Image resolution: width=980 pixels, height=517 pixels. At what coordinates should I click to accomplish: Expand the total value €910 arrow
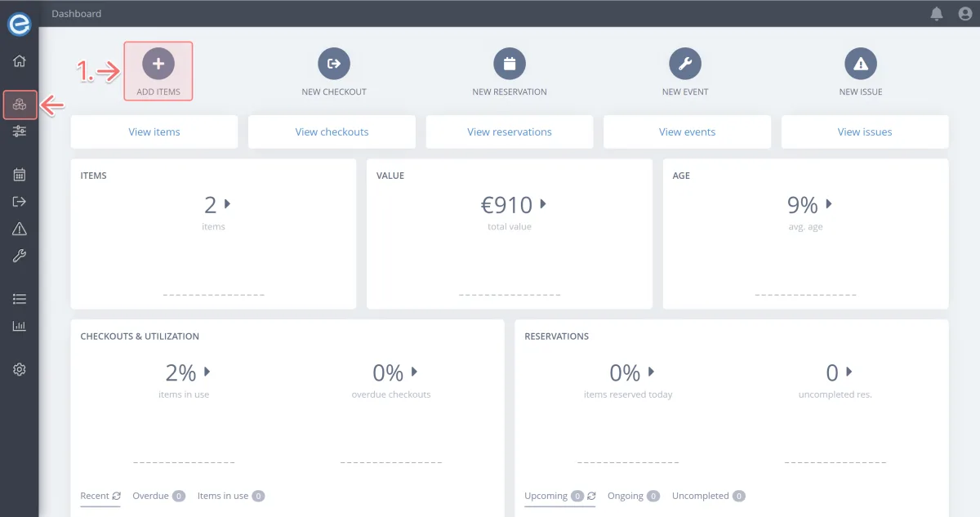tap(543, 203)
